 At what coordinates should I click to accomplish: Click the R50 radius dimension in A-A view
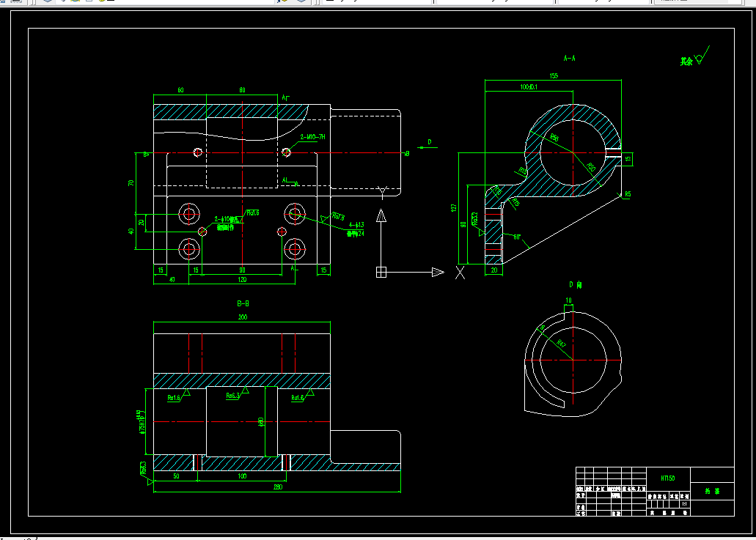click(x=590, y=167)
